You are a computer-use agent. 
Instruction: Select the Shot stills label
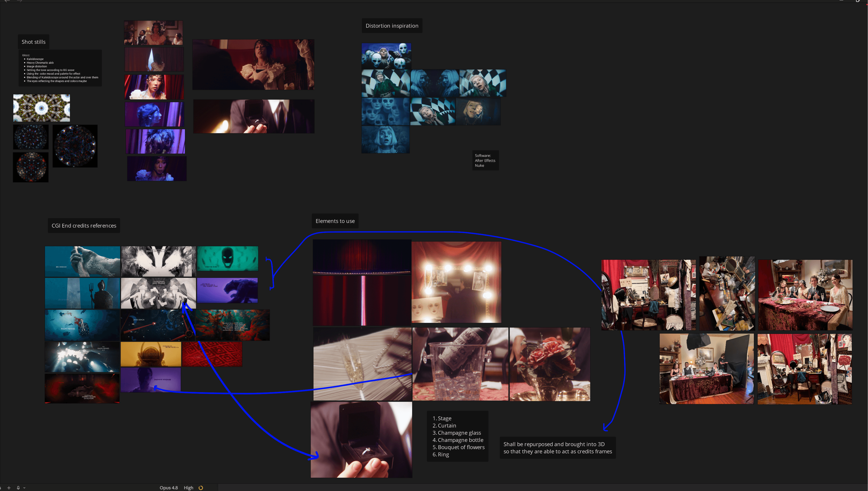tap(33, 42)
